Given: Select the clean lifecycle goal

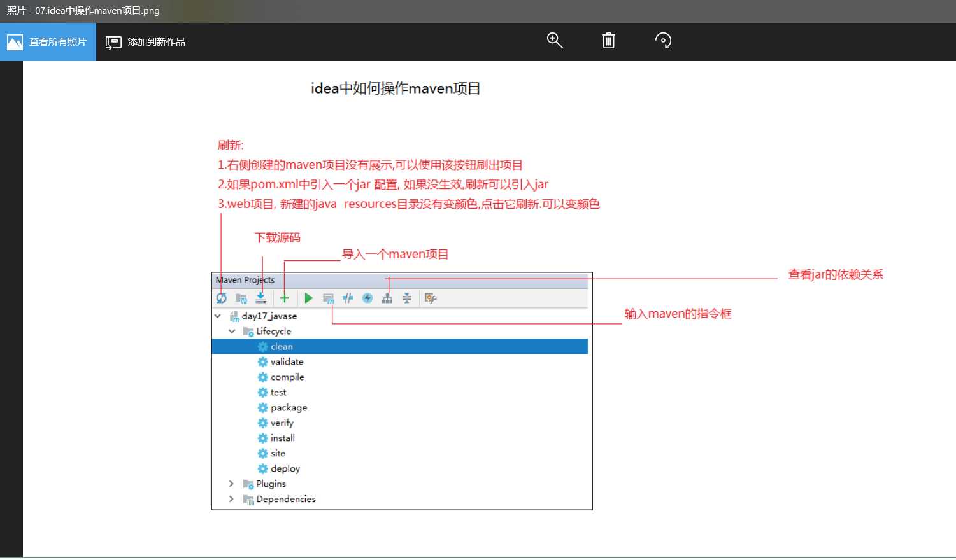Looking at the screenshot, I should click(x=400, y=346).
